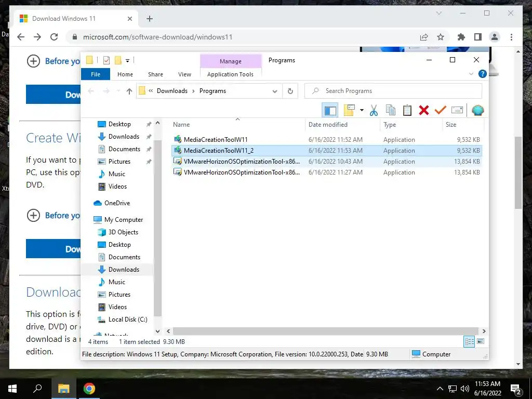
Task: Open Chrome's Extensions puzzle icon
Action: 461,37
